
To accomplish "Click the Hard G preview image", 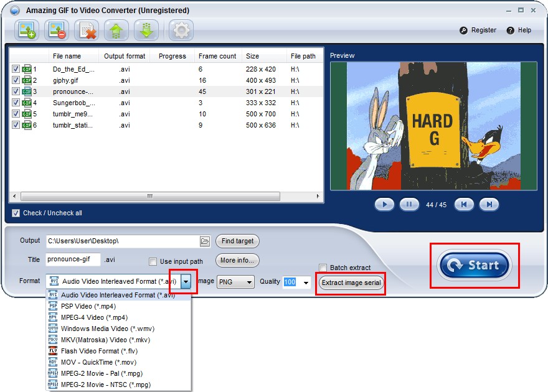I will click(x=433, y=126).
